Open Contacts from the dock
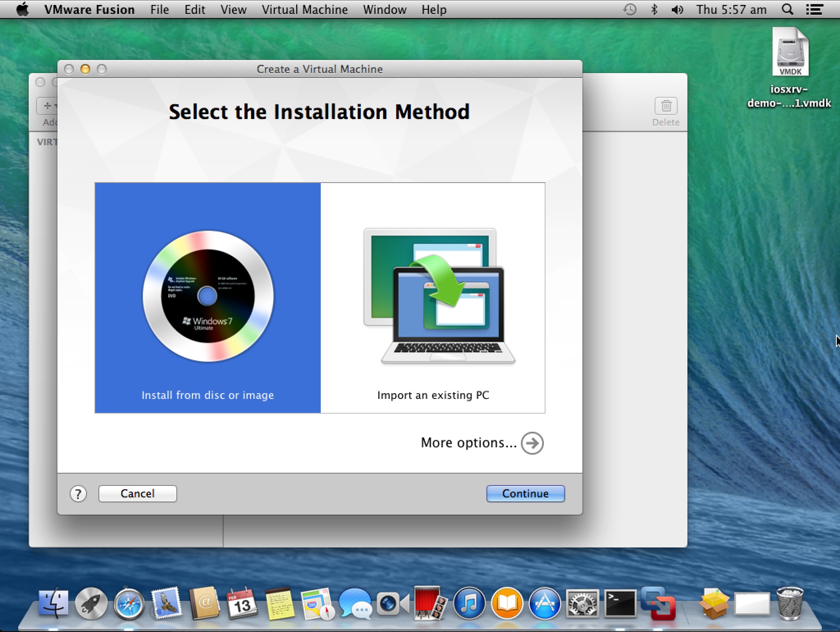The image size is (840, 632). tap(204, 604)
